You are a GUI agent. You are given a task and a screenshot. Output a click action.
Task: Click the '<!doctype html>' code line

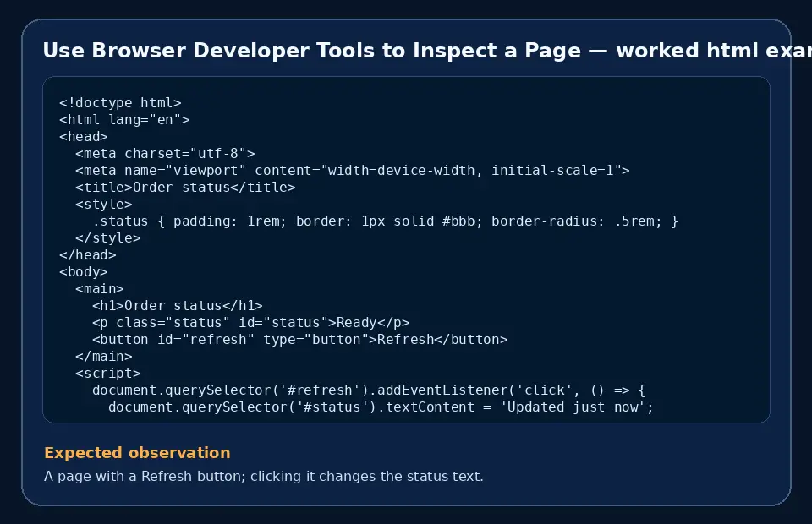[120, 103]
